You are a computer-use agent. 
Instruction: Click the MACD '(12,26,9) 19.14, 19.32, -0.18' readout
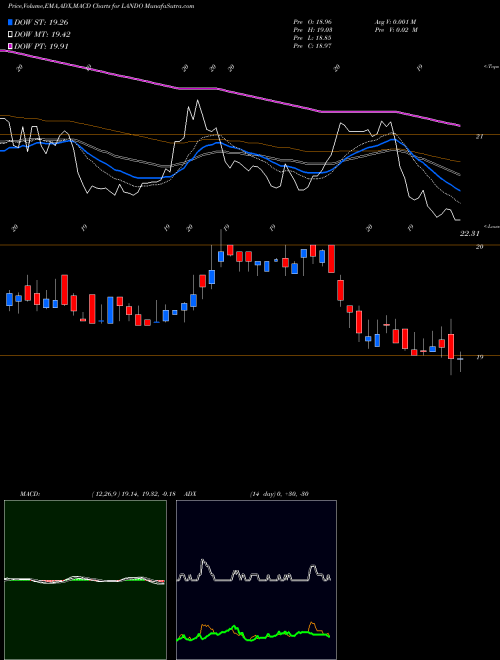133,494
